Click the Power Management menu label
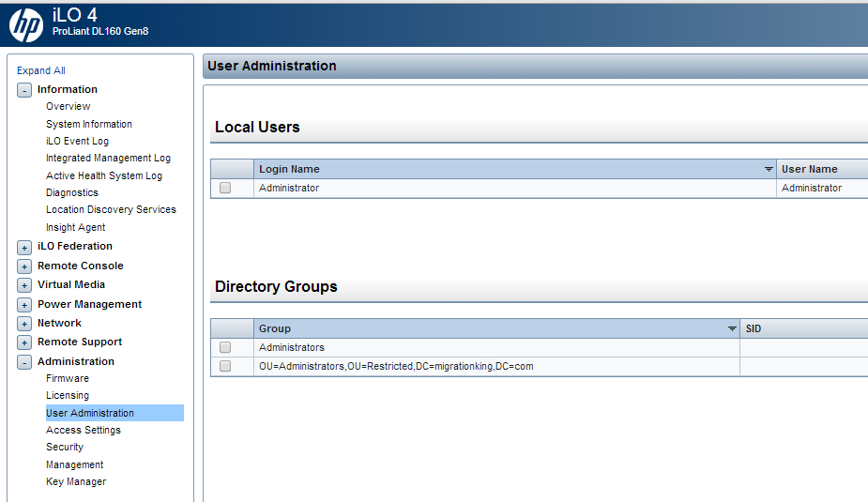This screenshot has height=502, width=868. coord(90,304)
